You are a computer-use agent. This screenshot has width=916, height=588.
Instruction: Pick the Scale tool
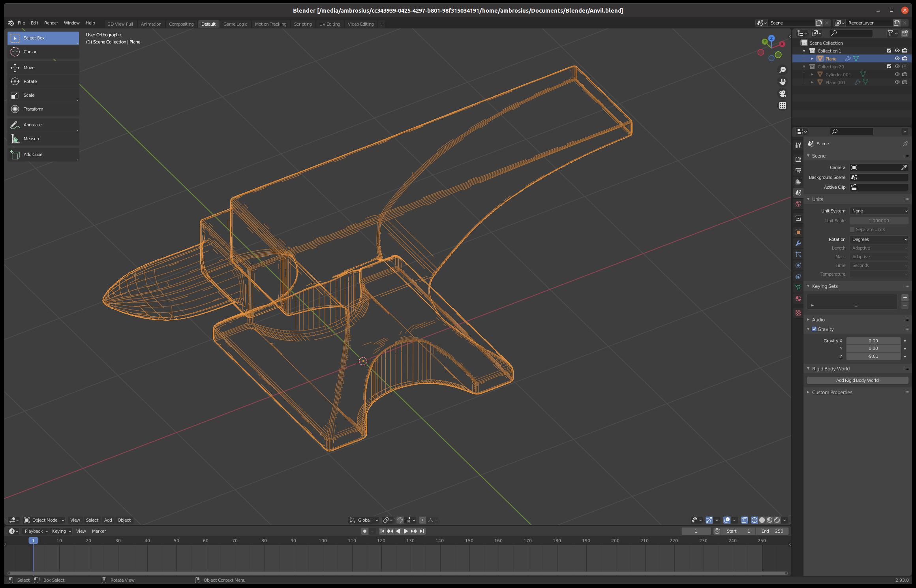click(x=43, y=95)
